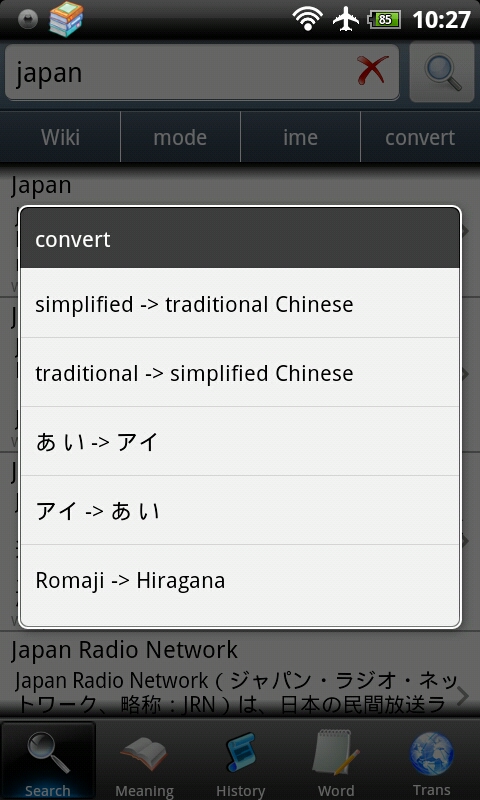
Task: Expand Japan Radio Network result chevron
Action: 463,696
